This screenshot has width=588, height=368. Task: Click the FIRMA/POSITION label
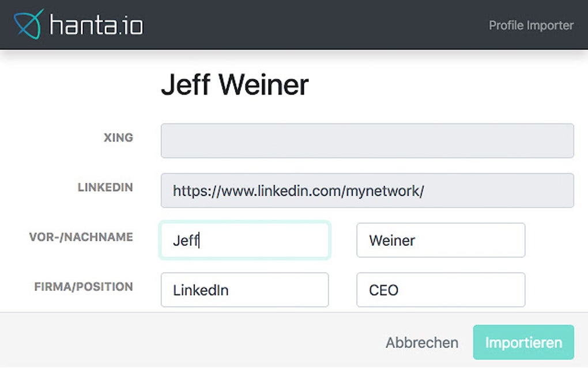pyautogui.click(x=84, y=287)
